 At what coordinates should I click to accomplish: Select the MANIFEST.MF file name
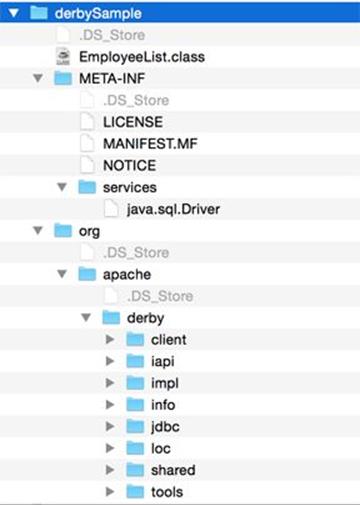150,144
